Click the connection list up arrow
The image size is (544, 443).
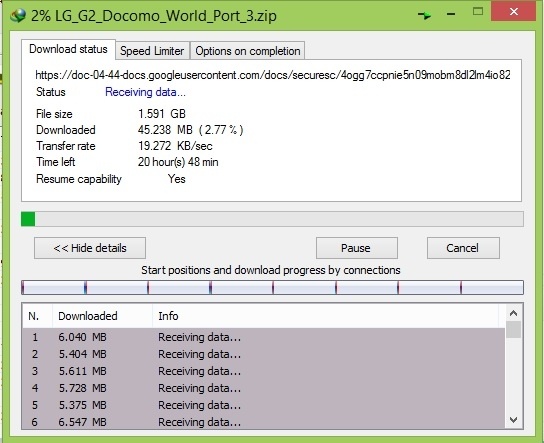pos(513,314)
